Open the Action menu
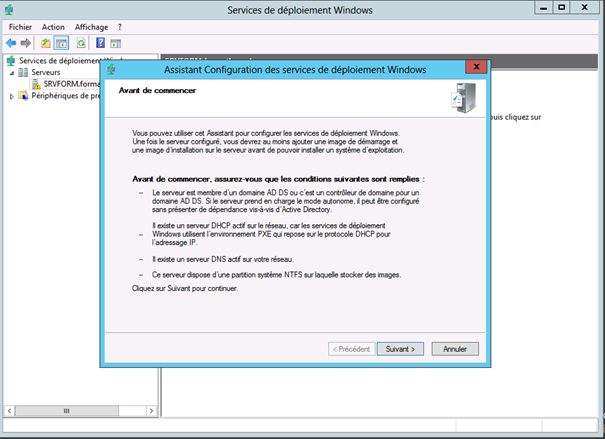The width and height of the screenshot is (605, 439). tap(53, 27)
